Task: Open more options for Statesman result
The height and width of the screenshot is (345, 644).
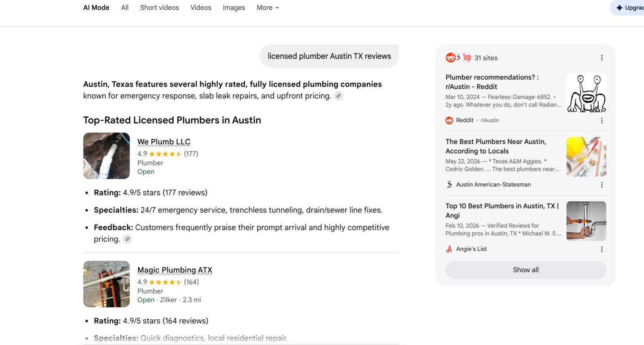Action: (x=602, y=185)
